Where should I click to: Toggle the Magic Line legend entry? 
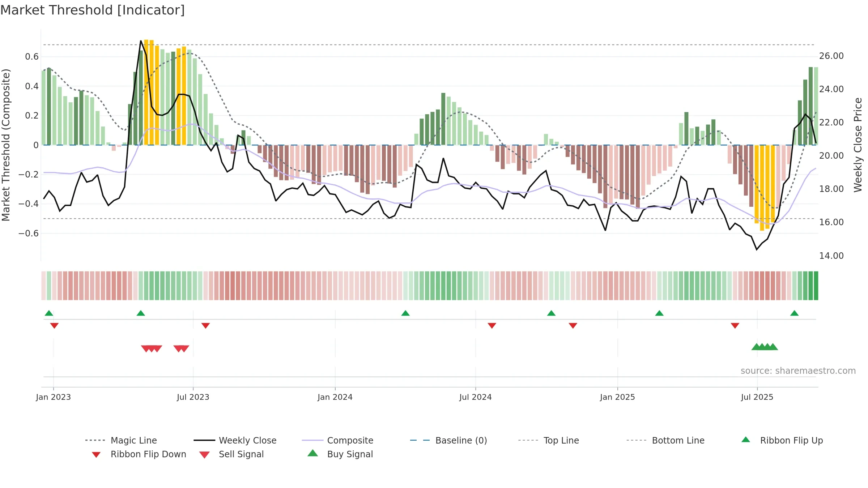coord(121,440)
